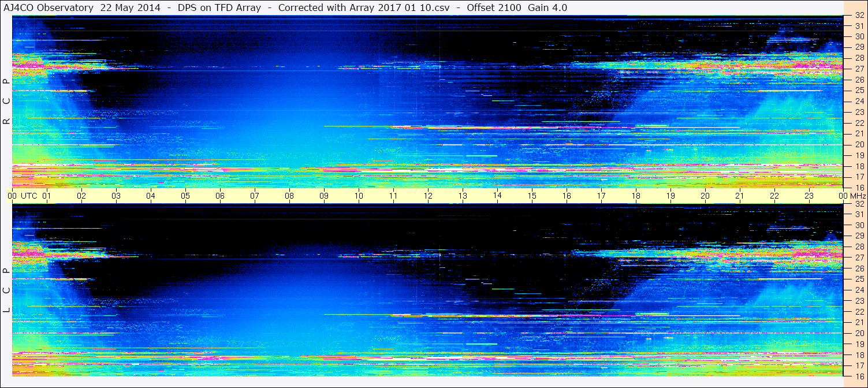The image size is (868, 388).
Task: Click the 19 MHz label on LCP frequency axis
Action: click(x=859, y=344)
